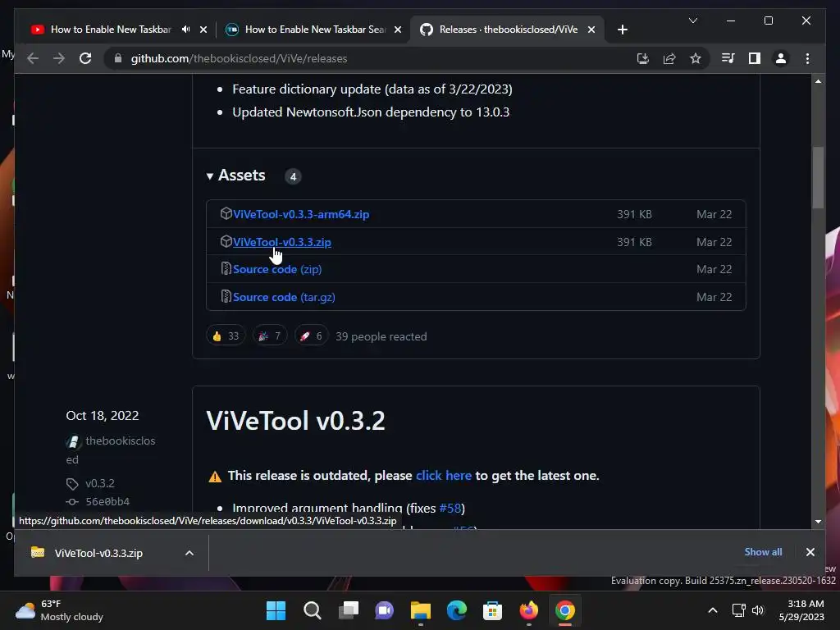Open the thebookisclosed author link
840x630 pixels.
111,450
